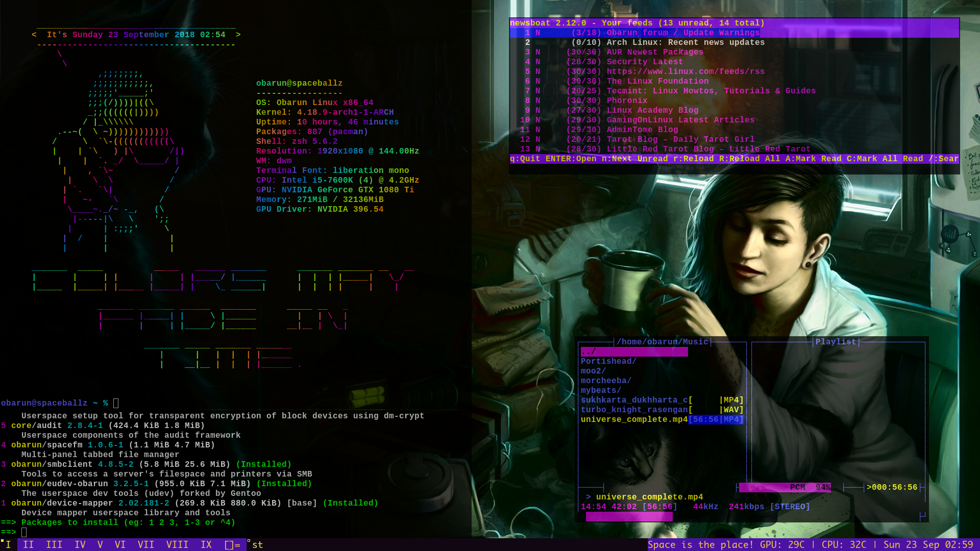Switch to dwm tag I
Screen dimensions: 980x551
click(x=8, y=545)
